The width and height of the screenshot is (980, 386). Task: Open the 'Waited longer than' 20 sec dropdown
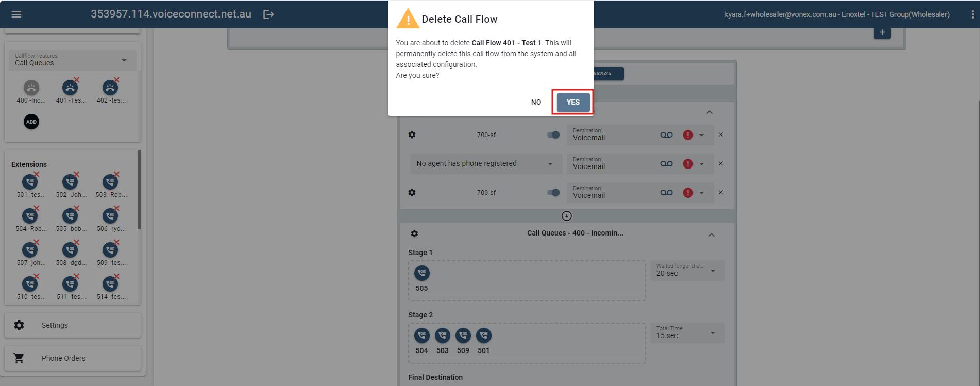click(x=713, y=271)
